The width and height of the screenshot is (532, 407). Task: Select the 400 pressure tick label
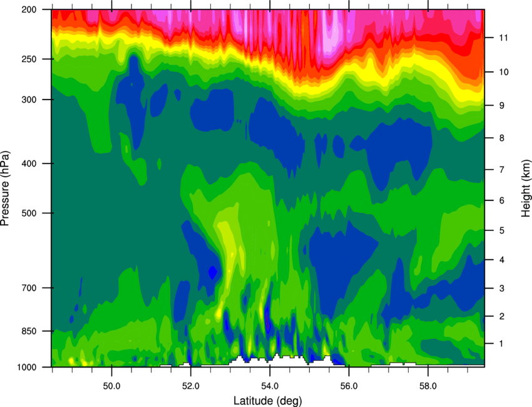click(29, 163)
